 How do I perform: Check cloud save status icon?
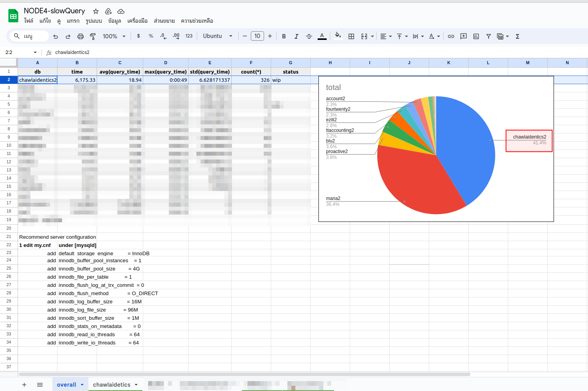121,11
